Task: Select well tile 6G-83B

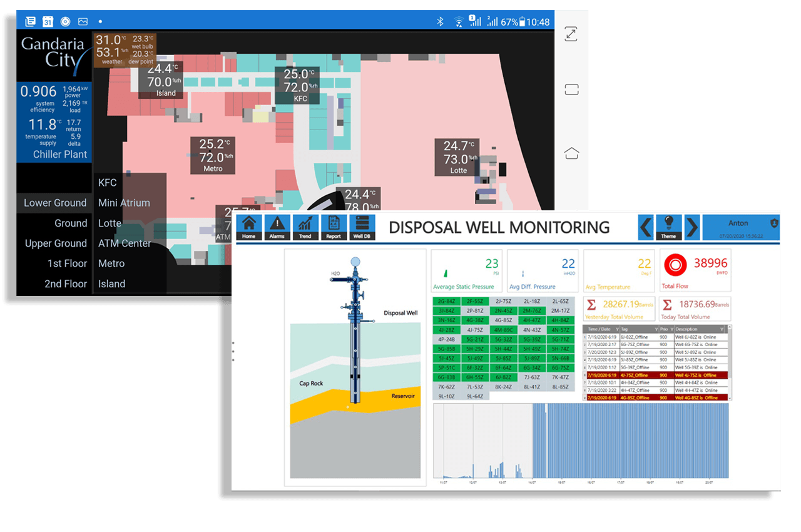Action: pyautogui.click(x=446, y=377)
